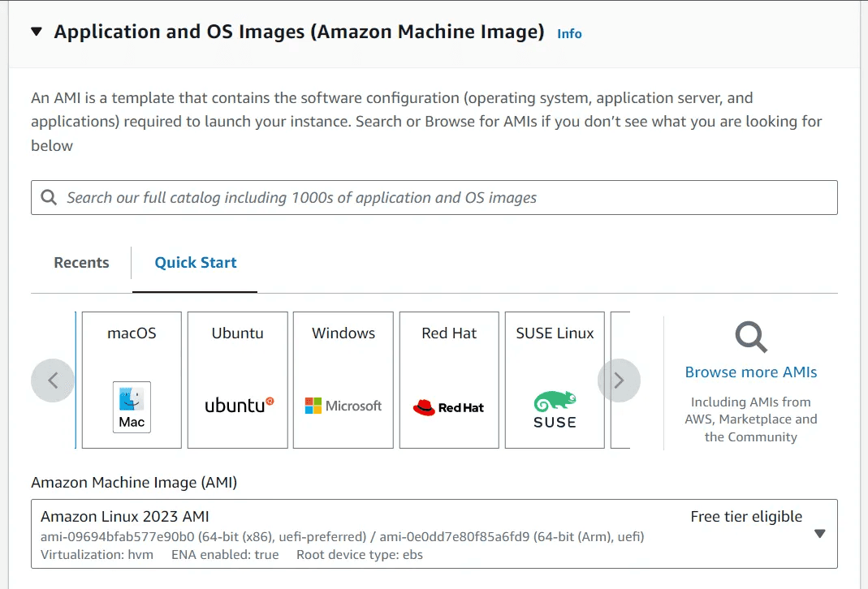Image resolution: width=868 pixels, height=589 pixels.
Task: Click the "Virtualization: hvm" text
Action: coord(97,555)
